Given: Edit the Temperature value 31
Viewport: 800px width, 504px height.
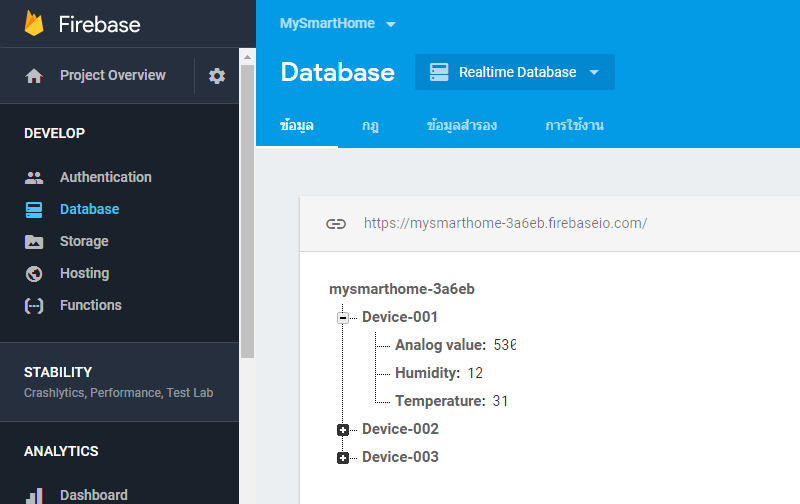Looking at the screenshot, I should (x=500, y=401).
